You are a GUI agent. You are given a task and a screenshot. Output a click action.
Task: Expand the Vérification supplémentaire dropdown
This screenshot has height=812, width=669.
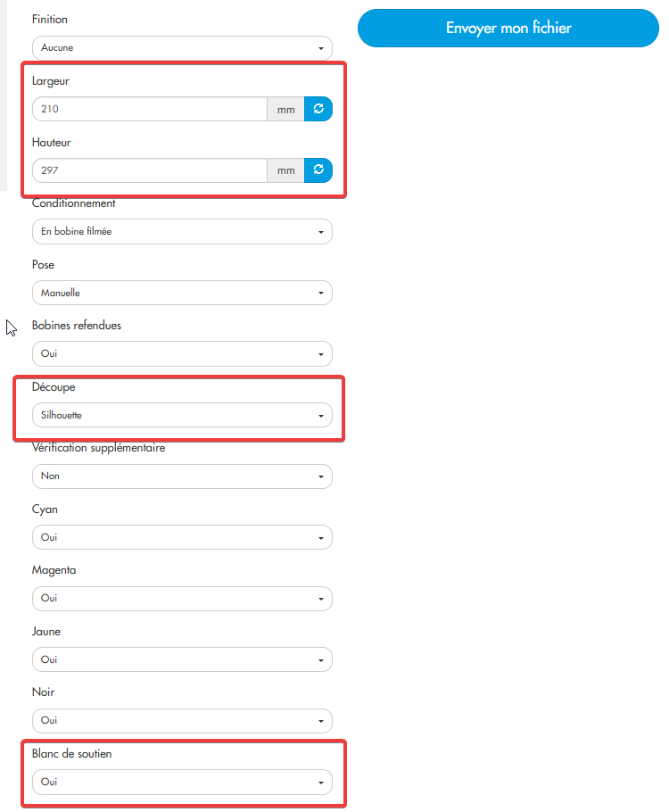182,476
